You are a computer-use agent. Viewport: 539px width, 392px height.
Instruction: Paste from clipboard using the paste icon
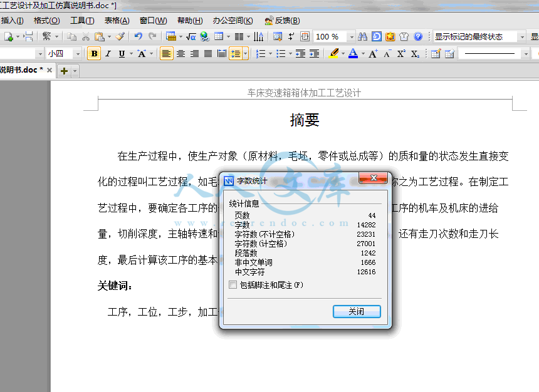[x=99, y=36]
